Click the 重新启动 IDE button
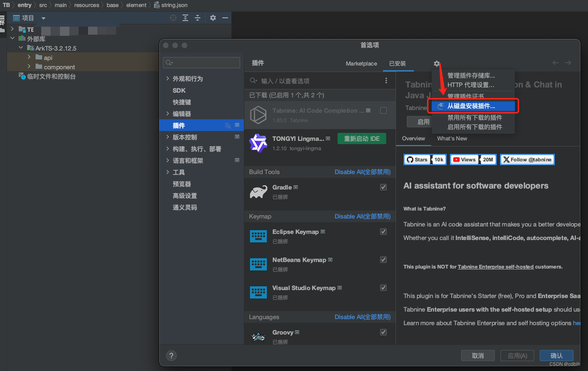The height and width of the screenshot is (371, 588). pos(362,138)
